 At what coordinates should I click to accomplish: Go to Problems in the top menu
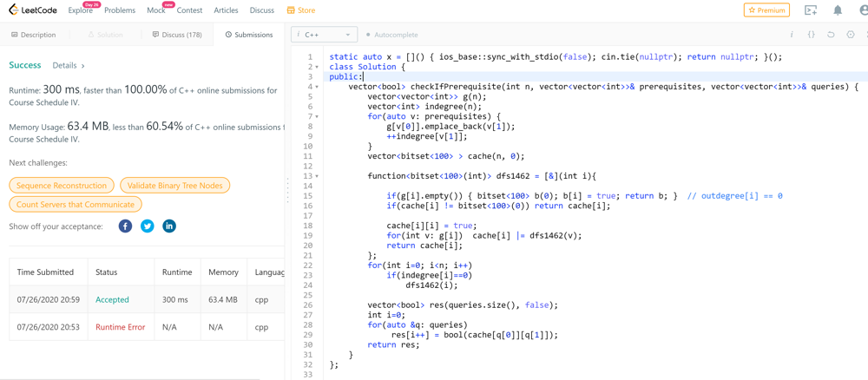point(120,10)
